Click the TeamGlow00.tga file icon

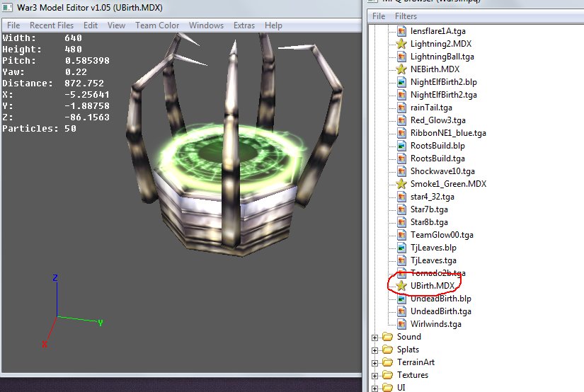pyautogui.click(x=401, y=235)
